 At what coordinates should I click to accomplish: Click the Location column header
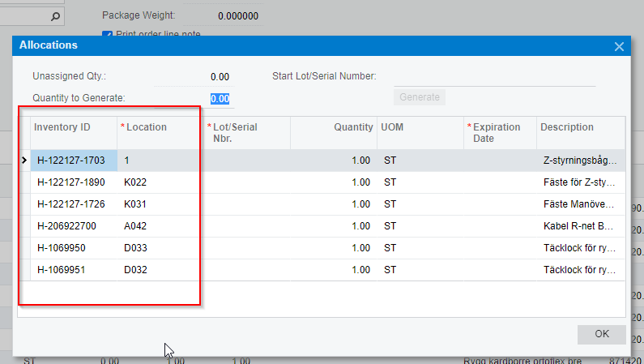pyautogui.click(x=146, y=127)
